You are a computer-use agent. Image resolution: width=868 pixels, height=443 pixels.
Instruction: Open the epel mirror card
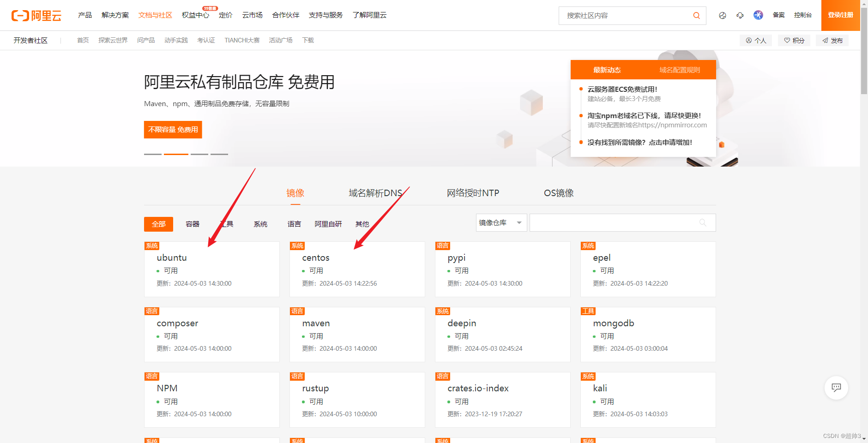(x=648, y=269)
